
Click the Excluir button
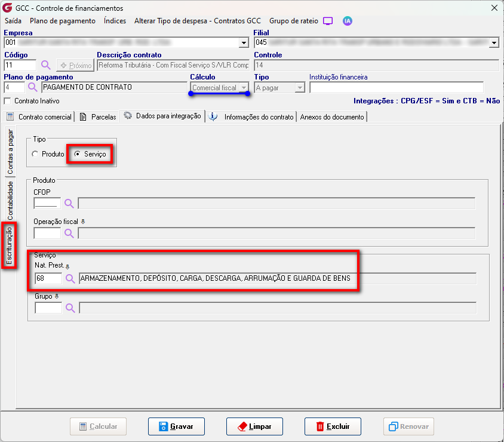click(x=333, y=426)
